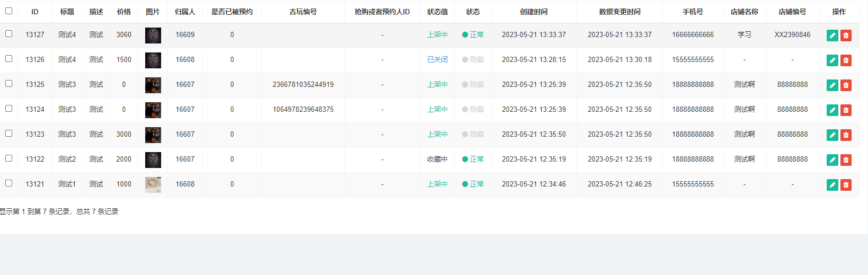Viewport: 868px width, 275px height.
Task: Open the image thumbnail for row 13121
Action: pyautogui.click(x=153, y=184)
